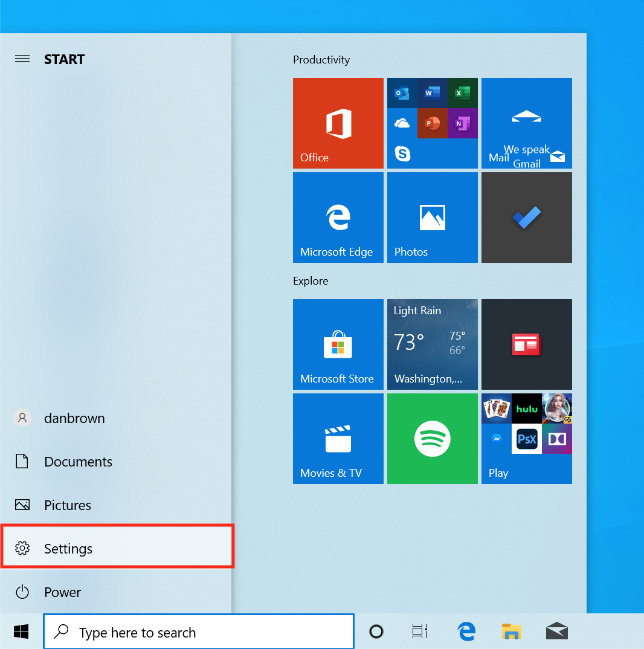644x649 pixels.
Task: Launch Spotify from its tile
Action: [x=432, y=439]
